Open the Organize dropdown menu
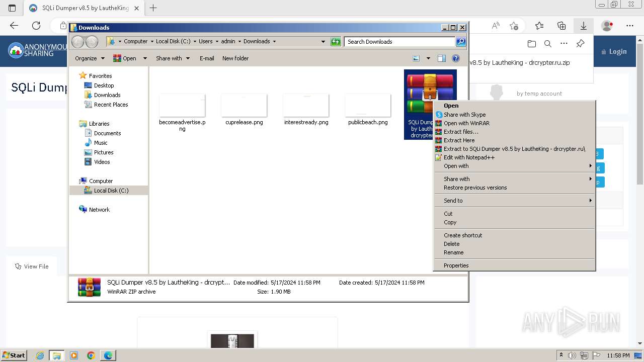644x362 pixels. [90, 58]
